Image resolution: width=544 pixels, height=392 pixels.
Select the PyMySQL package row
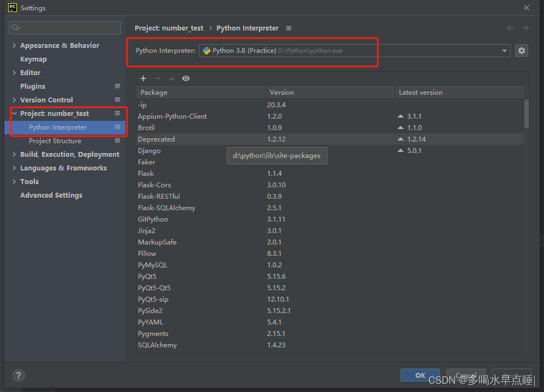pos(330,265)
